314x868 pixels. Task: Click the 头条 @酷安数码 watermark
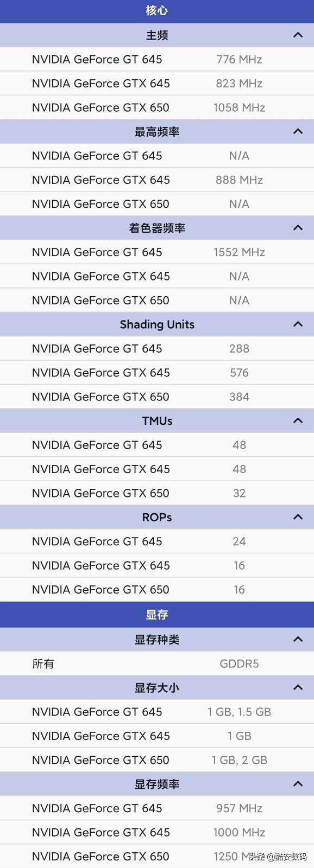click(x=278, y=857)
